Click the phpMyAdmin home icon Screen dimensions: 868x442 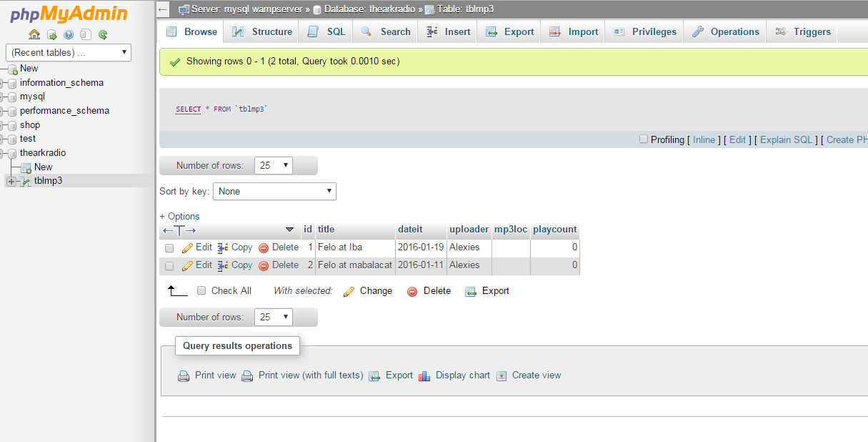click(x=34, y=35)
